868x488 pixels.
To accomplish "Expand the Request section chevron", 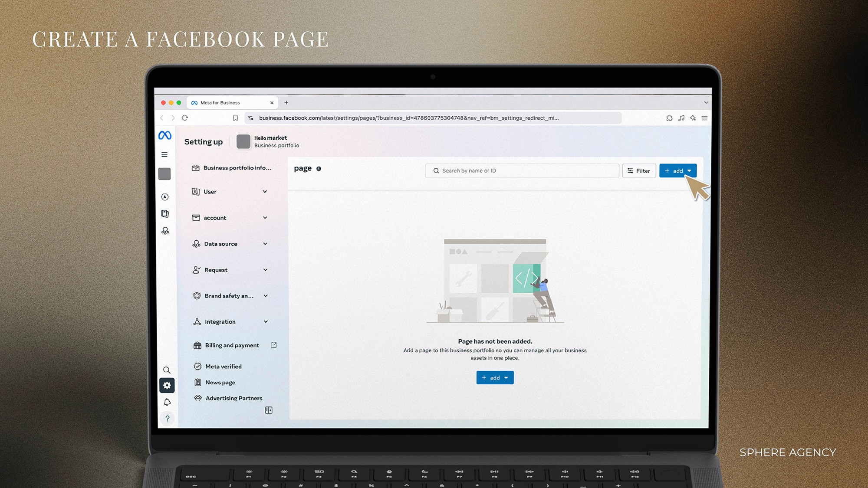I will pyautogui.click(x=266, y=269).
